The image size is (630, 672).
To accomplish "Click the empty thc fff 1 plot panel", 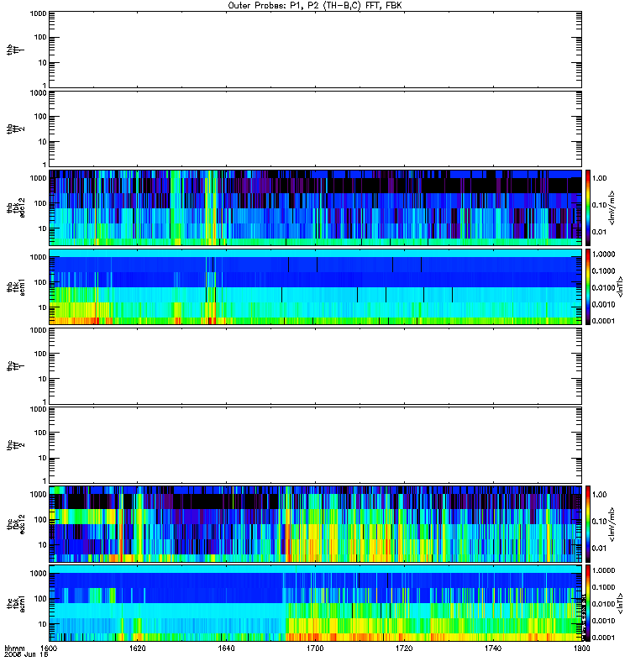I will pyautogui.click(x=315, y=366).
